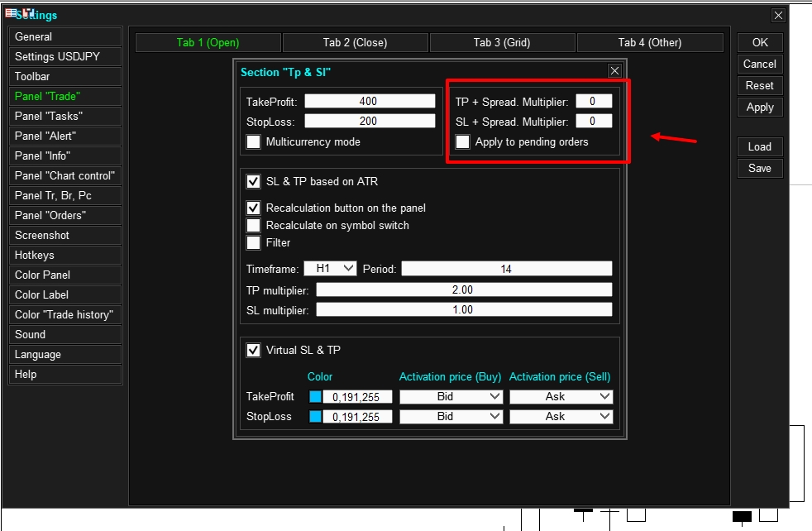Switch to Tab 3 (Grid)

(x=502, y=42)
